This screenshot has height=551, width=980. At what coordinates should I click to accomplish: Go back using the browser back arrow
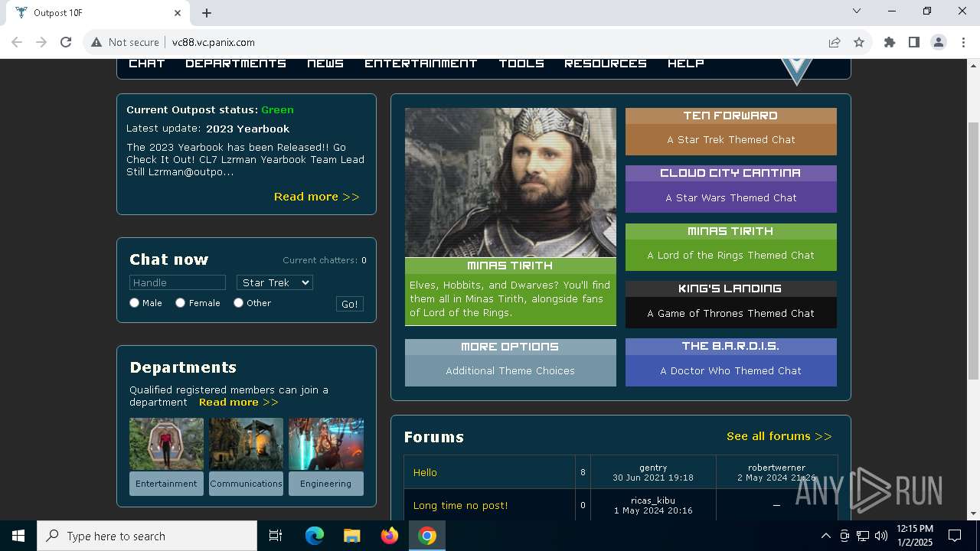[x=17, y=42]
